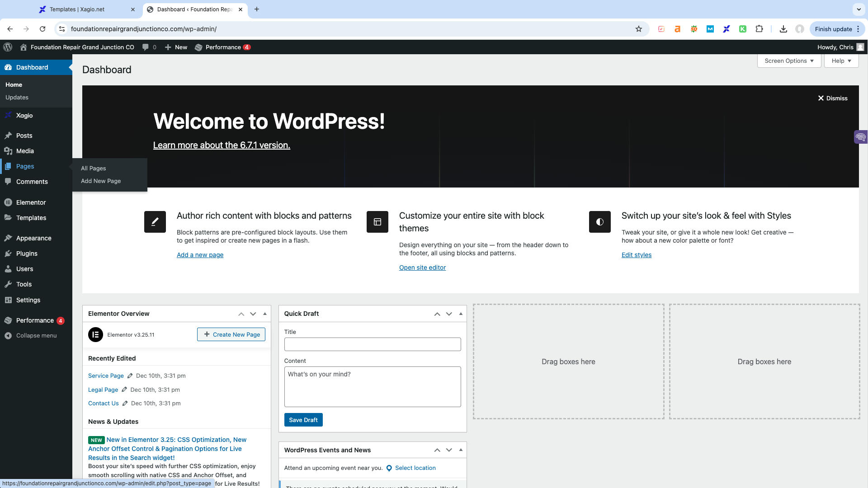Screen dimensions: 868x488
Task: Click the browser address bar URL
Action: coord(144,29)
